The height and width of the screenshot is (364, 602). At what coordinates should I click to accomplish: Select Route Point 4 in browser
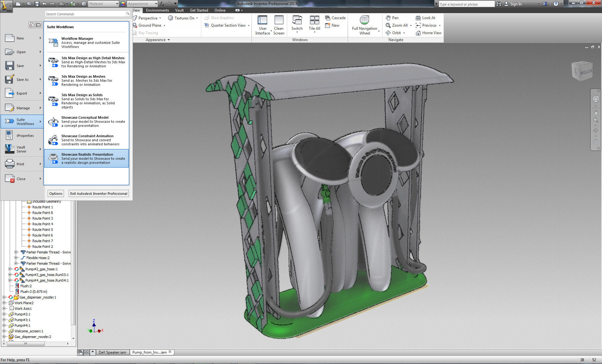[x=42, y=224]
